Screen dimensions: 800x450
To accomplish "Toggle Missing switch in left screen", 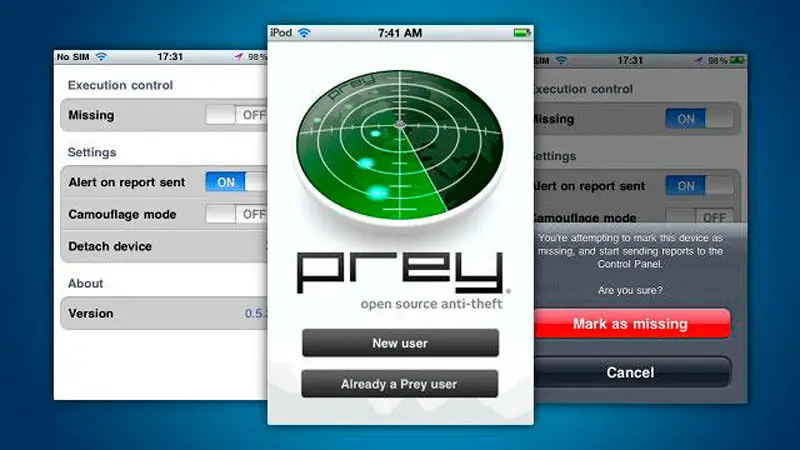I will pyautogui.click(x=236, y=115).
